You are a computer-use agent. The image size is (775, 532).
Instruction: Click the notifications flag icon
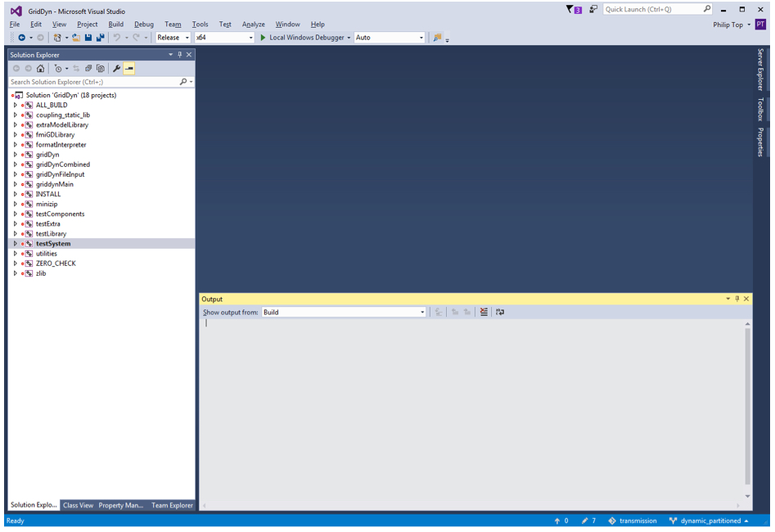click(x=574, y=9)
